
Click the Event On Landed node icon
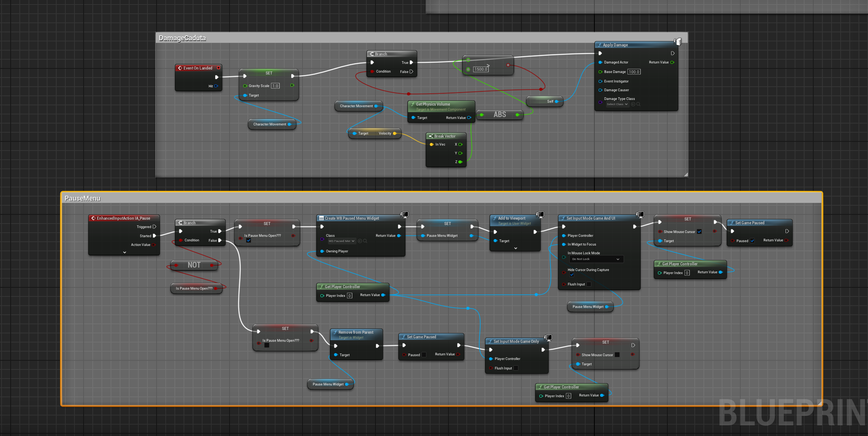180,68
